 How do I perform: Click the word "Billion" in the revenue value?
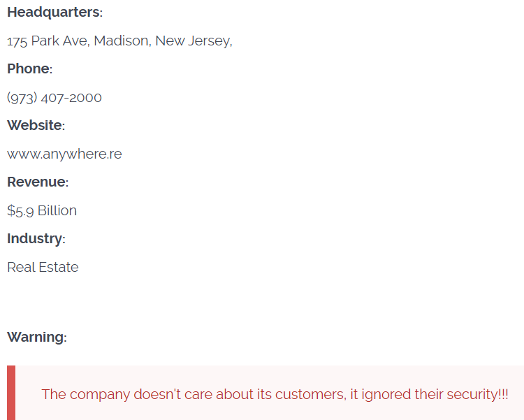(57, 211)
